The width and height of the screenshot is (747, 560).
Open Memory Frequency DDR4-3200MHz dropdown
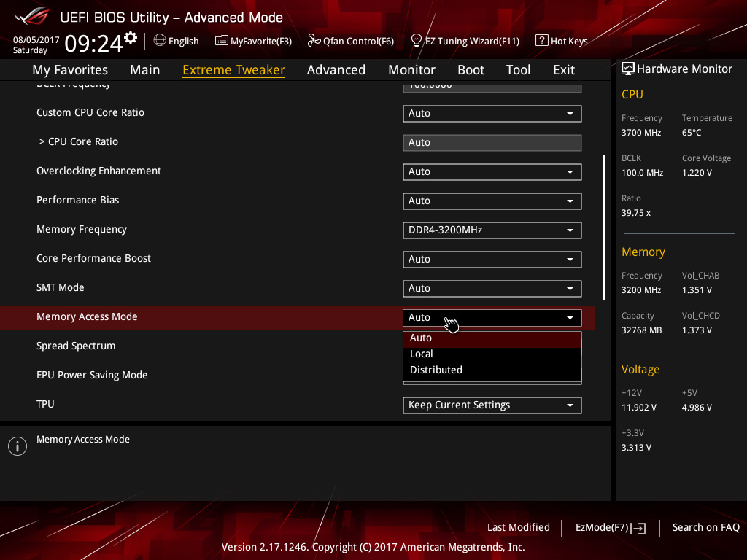[492, 230]
